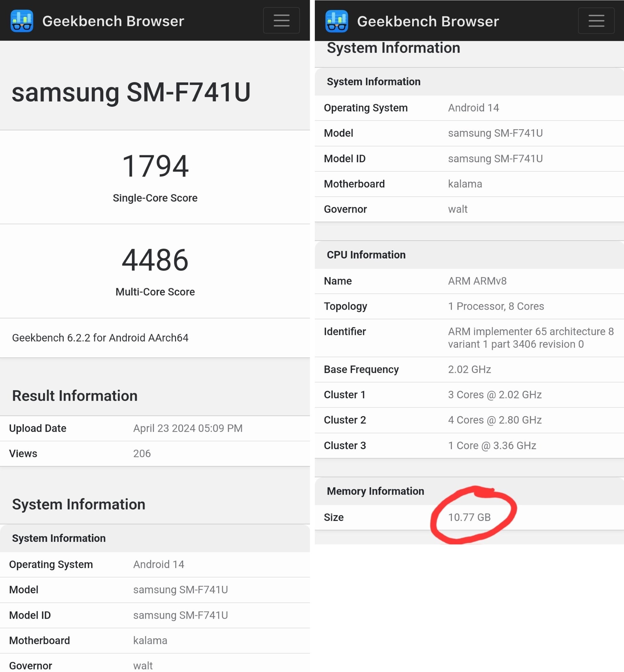Image resolution: width=624 pixels, height=672 pixels.
Task: Select 'kalama' motherboard value in left screen
Action: click(x=150, y=640)
